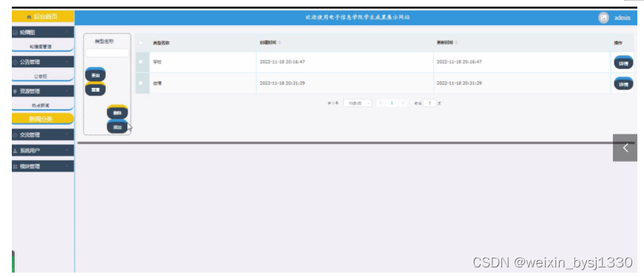Click the 轮播图 section icon

click(x=16, y=32)
